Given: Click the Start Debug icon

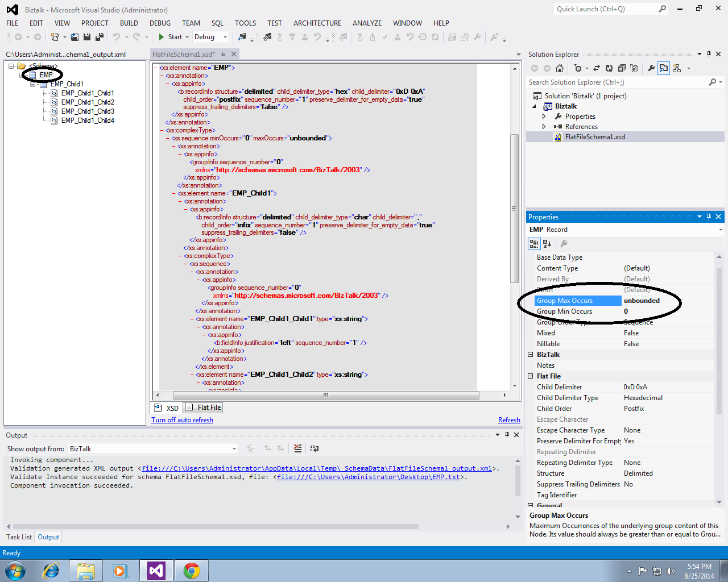Looking at the screenshot, I should 162,36.
